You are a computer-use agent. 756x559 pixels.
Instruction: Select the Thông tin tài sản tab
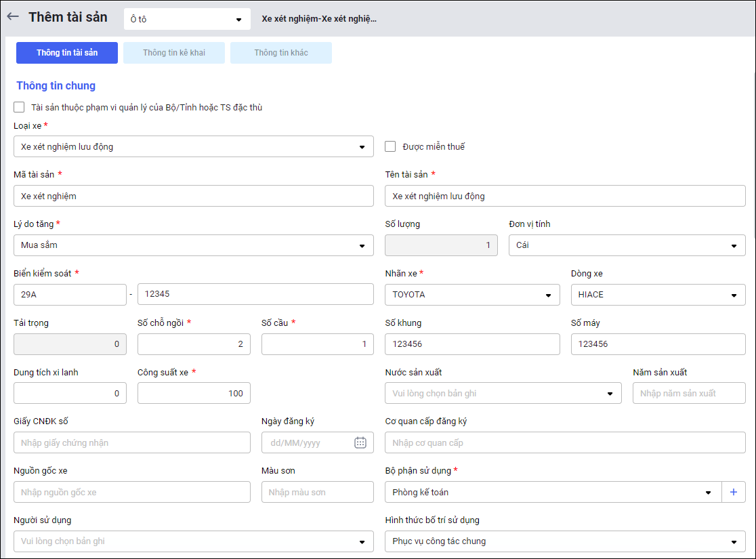(x=67, y=53)
